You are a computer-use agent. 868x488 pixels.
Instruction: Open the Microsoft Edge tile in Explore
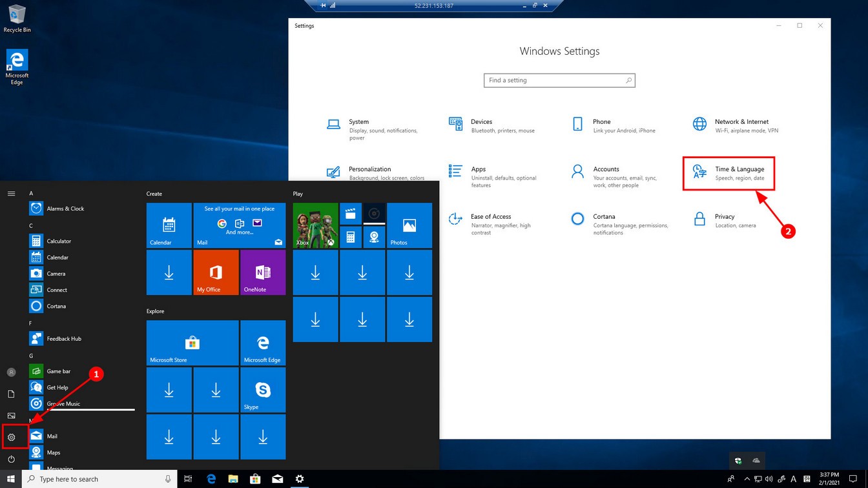[263, 343]
